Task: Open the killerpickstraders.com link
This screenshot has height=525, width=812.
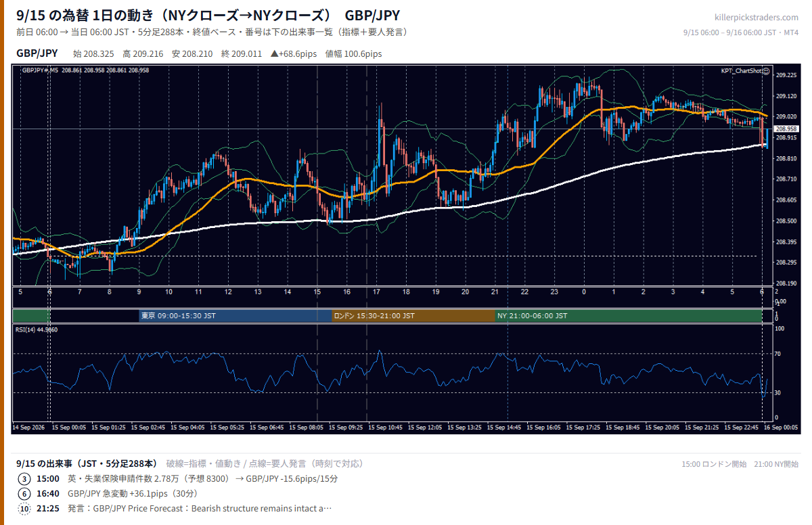Action: pos(757,18)
